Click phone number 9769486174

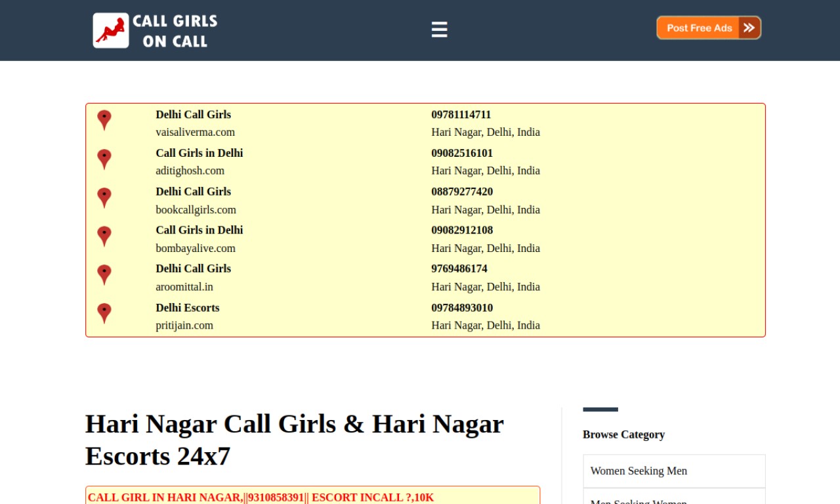click(459, 268)
